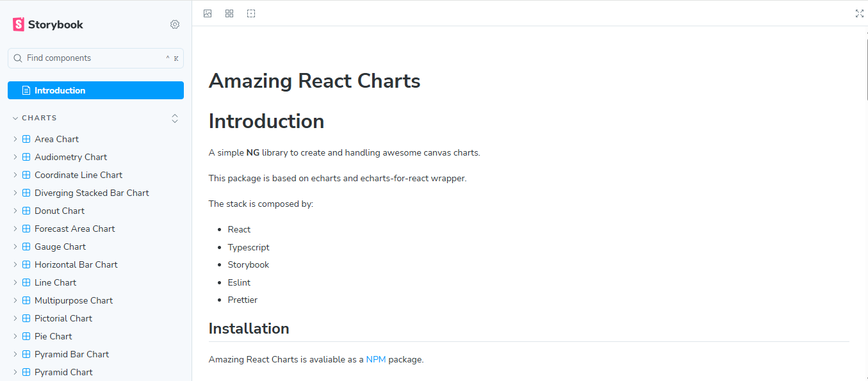The height and width of the screenshot is (381, 868).
Task: Expand the Pyramid Chart tree arrow
Action: (15, 372)
